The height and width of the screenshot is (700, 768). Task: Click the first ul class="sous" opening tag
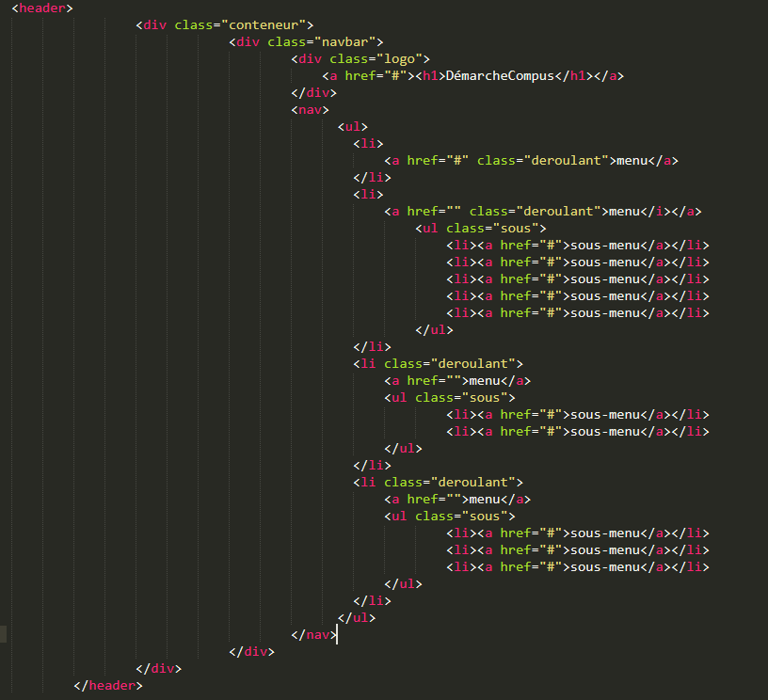pyautogui.click(x=480, y=229)
